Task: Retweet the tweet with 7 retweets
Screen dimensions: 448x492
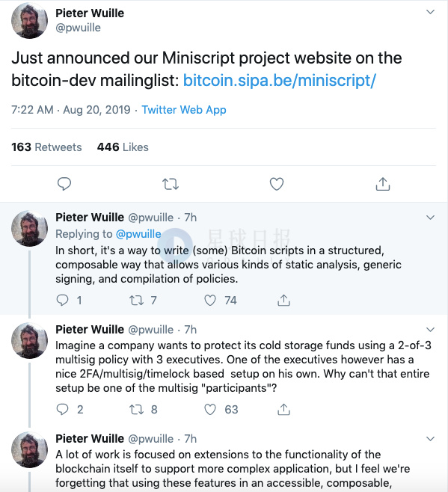Action: [137, 301]
